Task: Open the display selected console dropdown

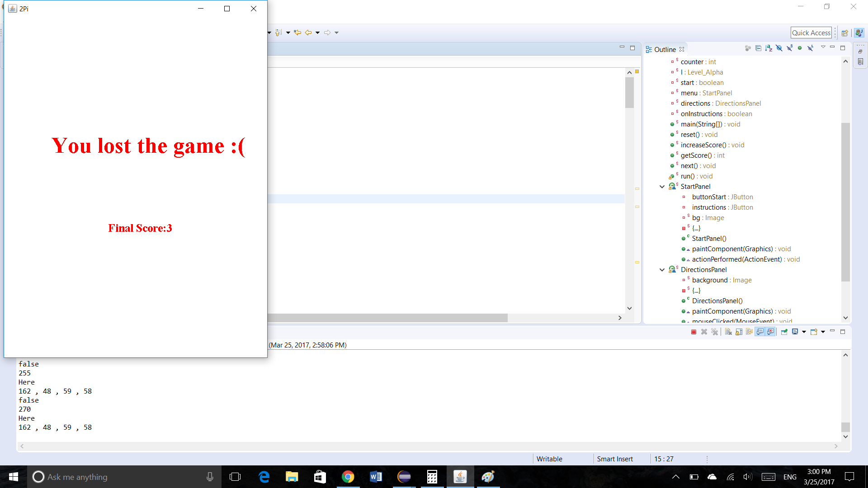Action: click(x=804, y=332)
